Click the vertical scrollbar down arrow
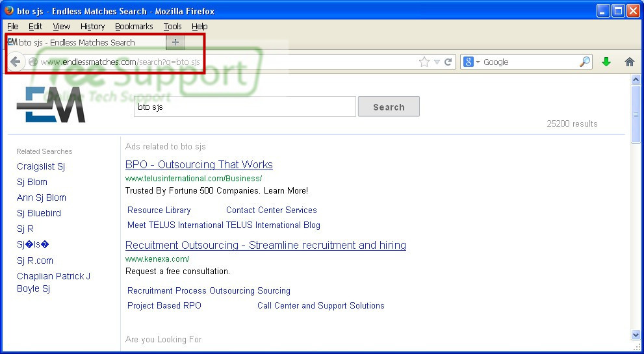Image resolution: width=644 pixels, height=354 pixels. [636, 335]
